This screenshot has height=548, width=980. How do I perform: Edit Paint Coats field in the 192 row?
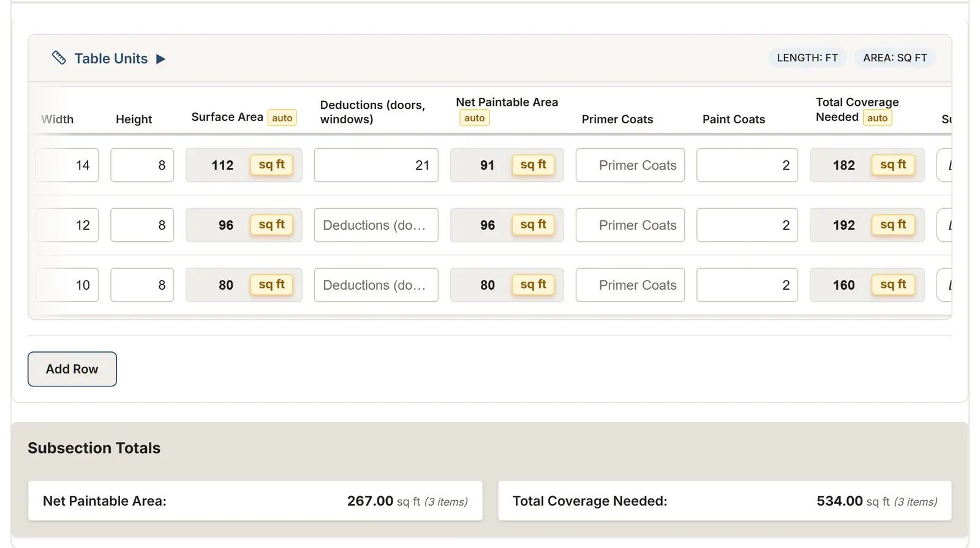(x=747, y=225)
